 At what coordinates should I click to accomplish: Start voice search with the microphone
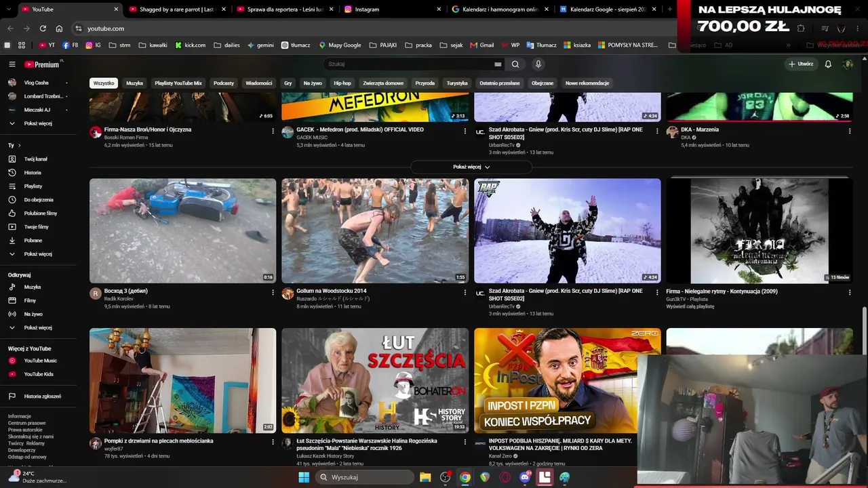coord(538,64)
